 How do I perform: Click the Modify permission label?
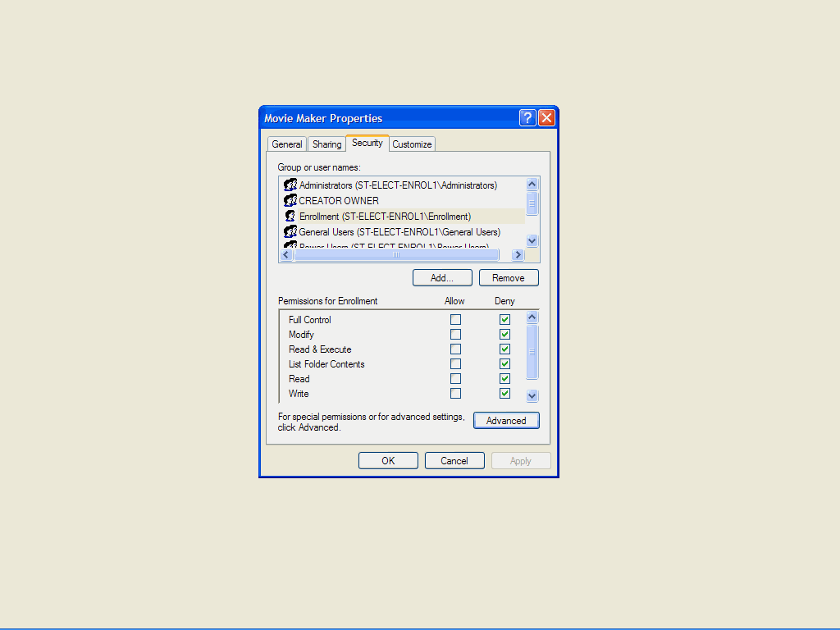[301, 335]
